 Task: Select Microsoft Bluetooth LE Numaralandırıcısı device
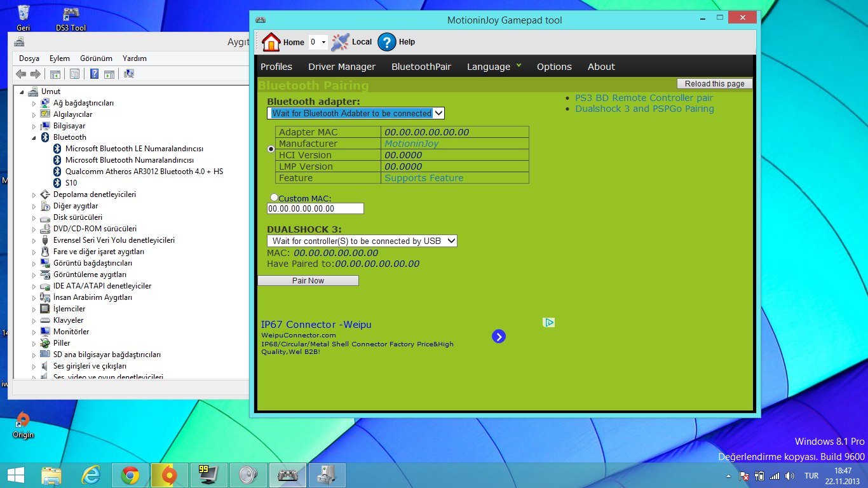coord(134,149)
